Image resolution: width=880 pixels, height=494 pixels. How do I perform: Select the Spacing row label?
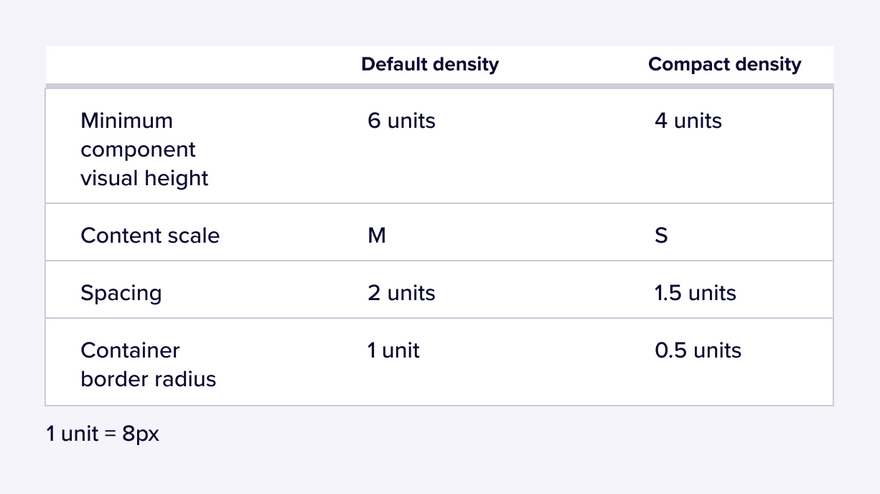pyautogui.click(x=121, y=293)
